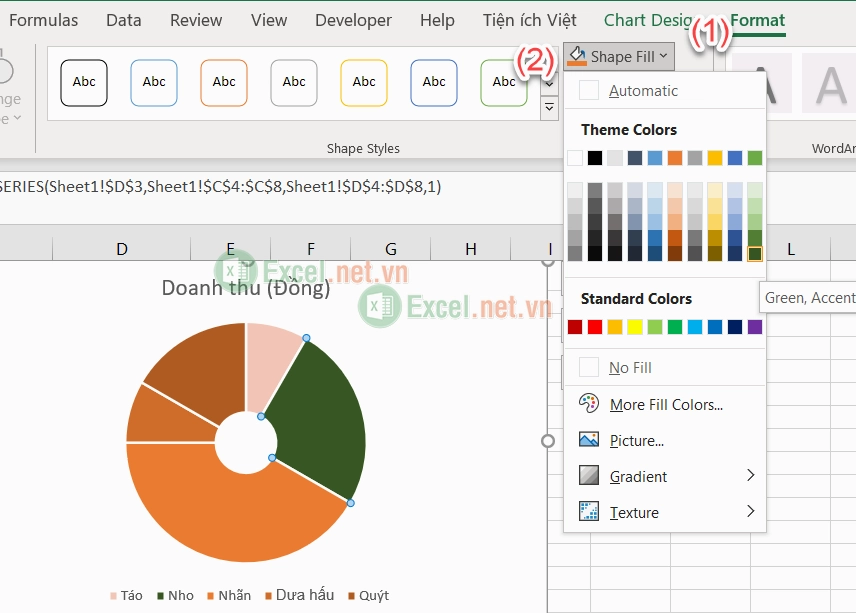
Task: Apply the yellow outline Abc shape style
Action: coord(364,82)
